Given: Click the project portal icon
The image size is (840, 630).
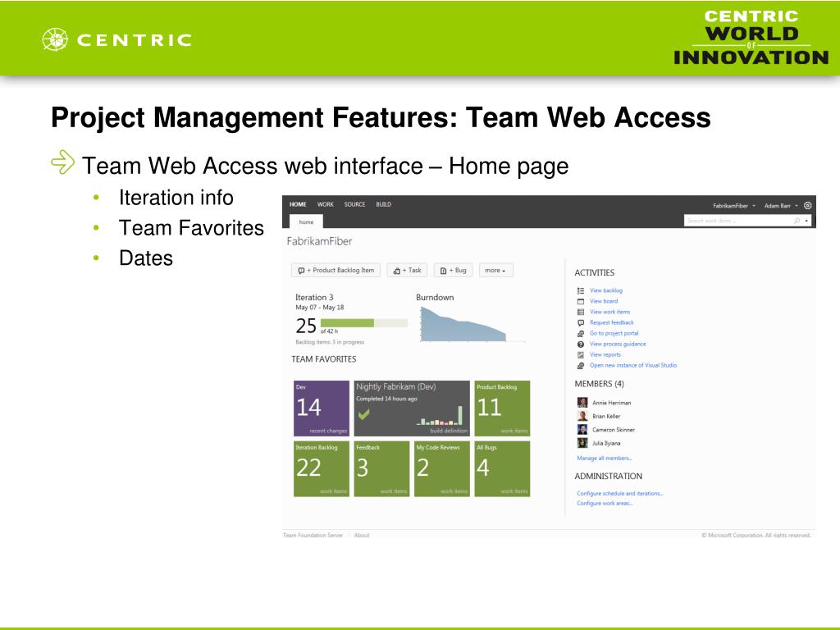Looking at the screenshot, I should pyautogui.click(x=581, y=334).
